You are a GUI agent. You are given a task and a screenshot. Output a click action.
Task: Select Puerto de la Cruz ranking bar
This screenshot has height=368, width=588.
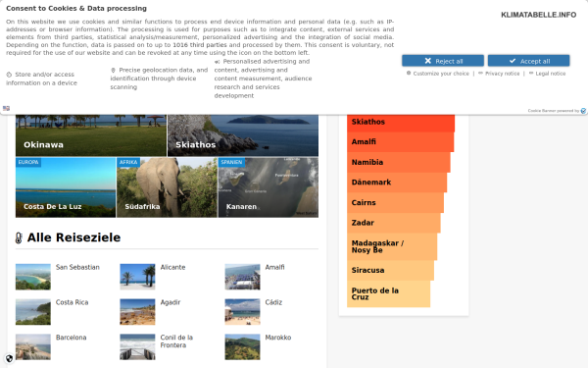coord(388,294)
